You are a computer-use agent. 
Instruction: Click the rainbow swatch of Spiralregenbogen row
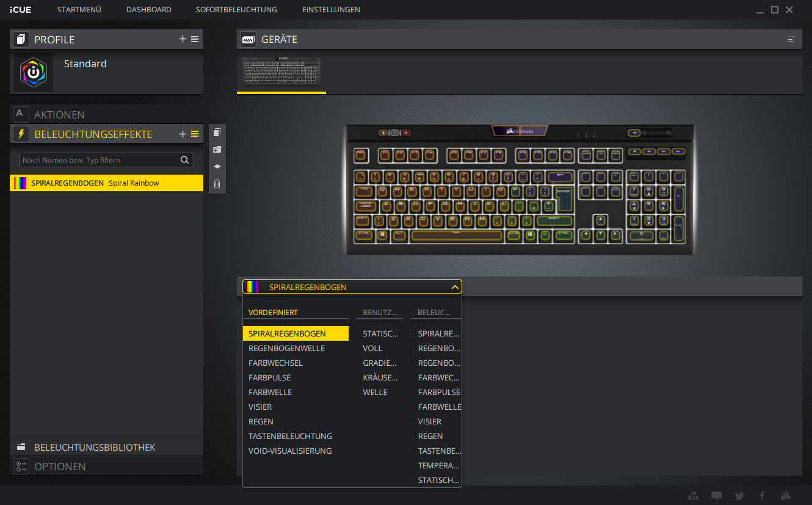[20, 183]
